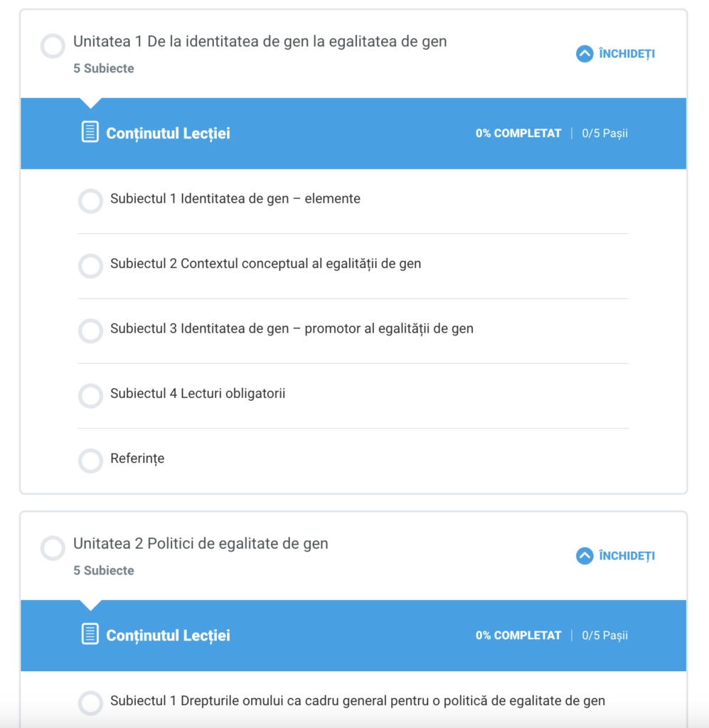This screenshot has width=709, height=728.
Task: Open Subiectul 2 Contextul conceptual topic
Action: coord(265,264)
